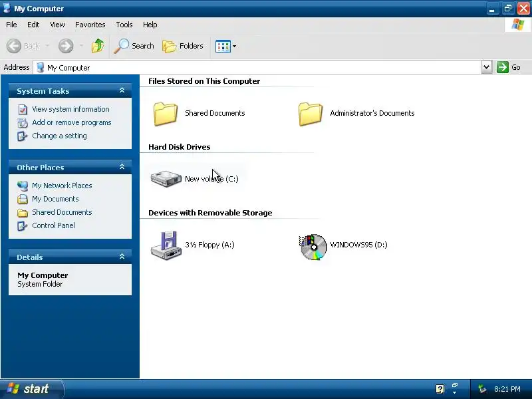Click the View system information icon
This screenshot has width=532, height=399.
pos(23,110)
